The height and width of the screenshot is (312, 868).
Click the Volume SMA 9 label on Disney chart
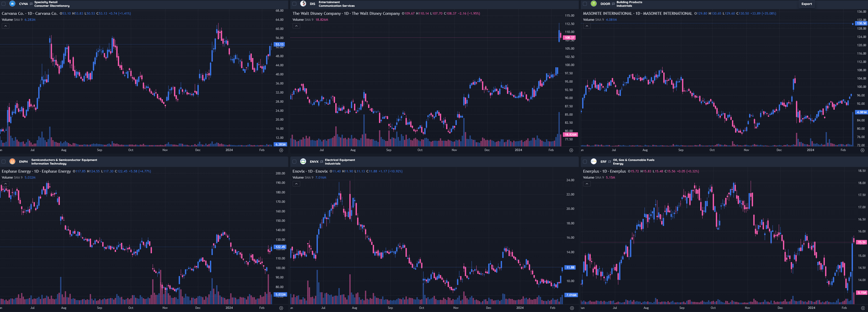303,19
